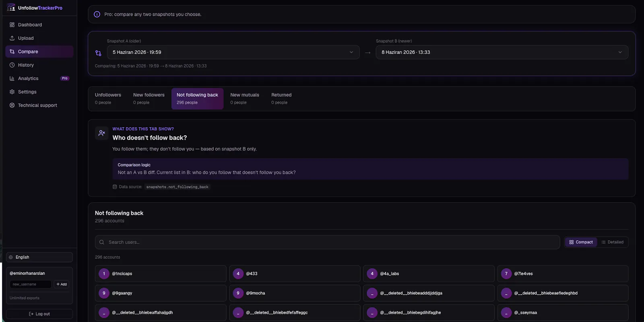Click the Upload arrow icon in sidebar
The width and height of the screenshot is (644, 322).
(x=12, y=38)
